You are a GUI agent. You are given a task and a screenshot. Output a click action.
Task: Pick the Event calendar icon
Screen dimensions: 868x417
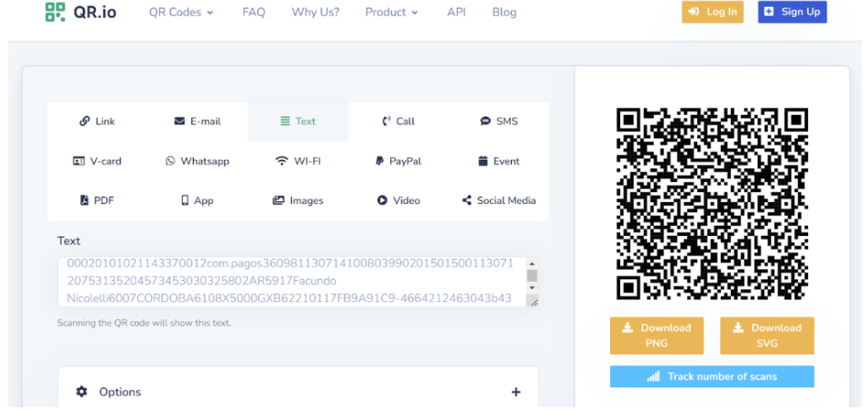(x=483, y=161)
